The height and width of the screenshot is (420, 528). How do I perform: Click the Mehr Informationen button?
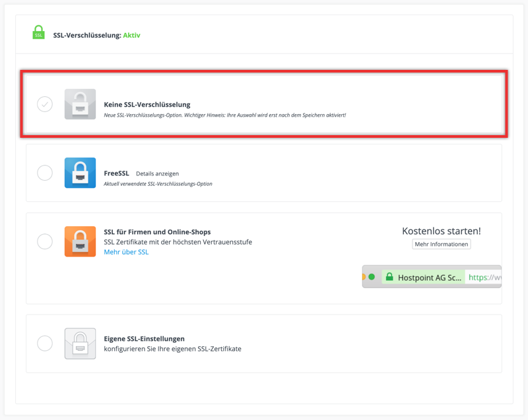pos(442,244)
